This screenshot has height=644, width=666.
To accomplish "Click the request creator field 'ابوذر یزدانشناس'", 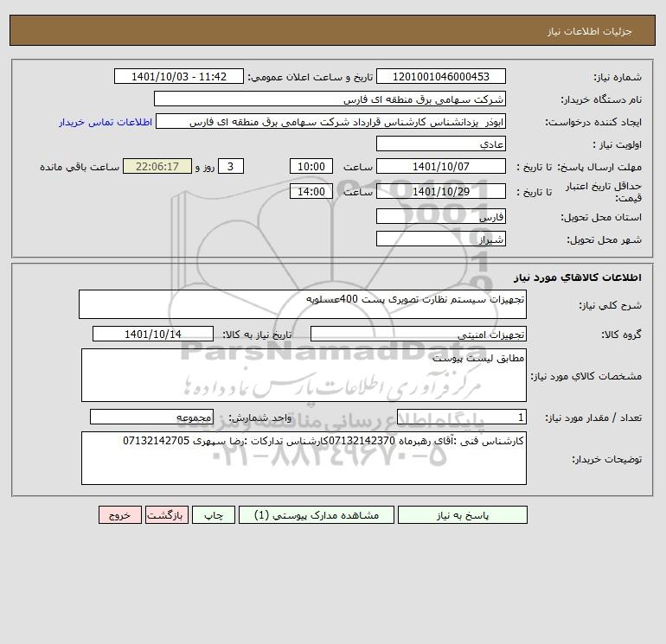I will click(x=330, y=122).
